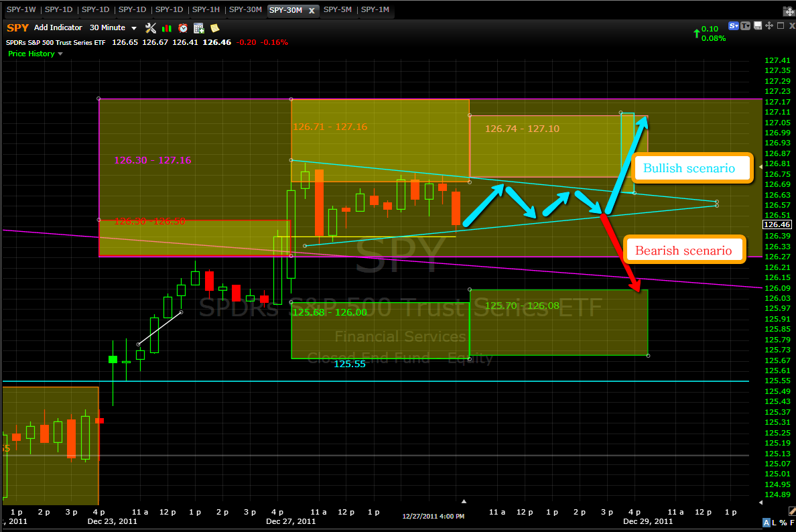Click the 12/27/2011 4:00 PM time label

(x=434, y=517)
